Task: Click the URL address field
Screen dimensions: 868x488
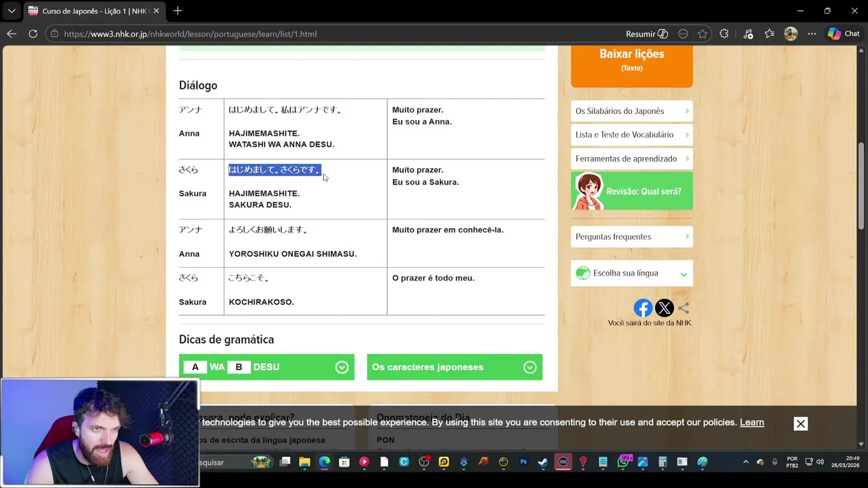Action: (x=339, y=34)
